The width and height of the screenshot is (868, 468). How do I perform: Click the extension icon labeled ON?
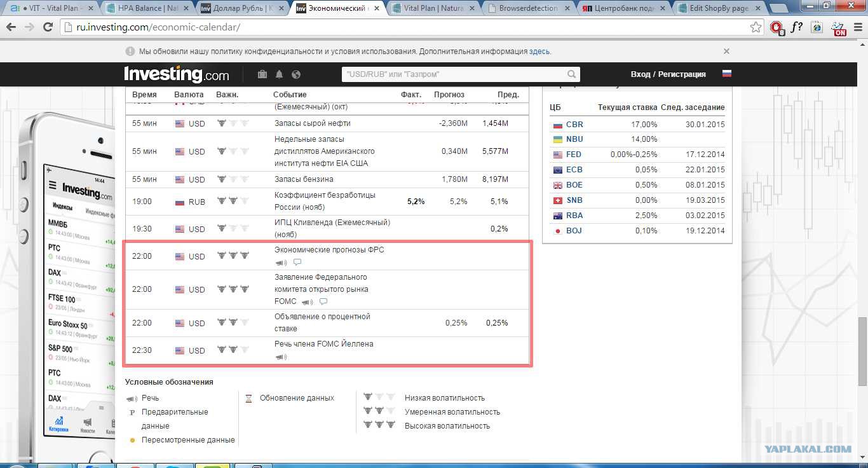point(839,28)
